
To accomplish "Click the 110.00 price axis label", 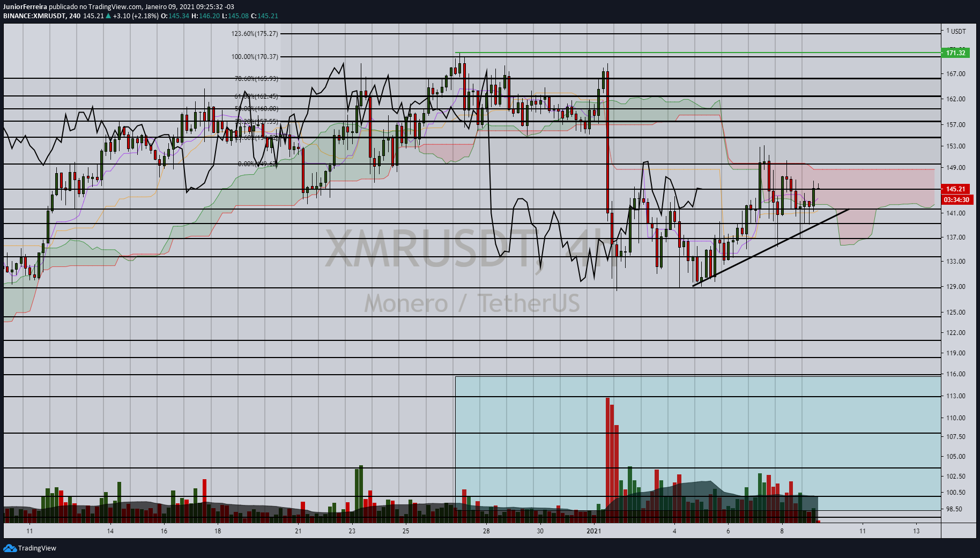I will [956, 418].
